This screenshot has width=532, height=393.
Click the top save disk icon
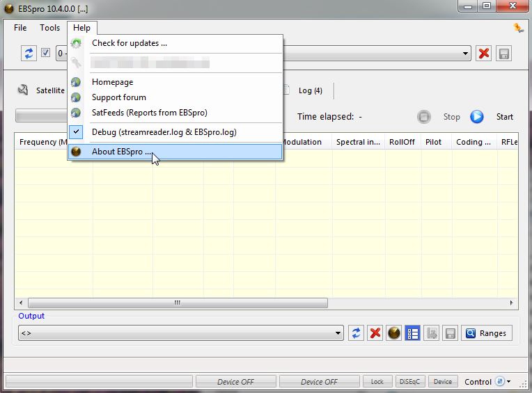point(503,54)
